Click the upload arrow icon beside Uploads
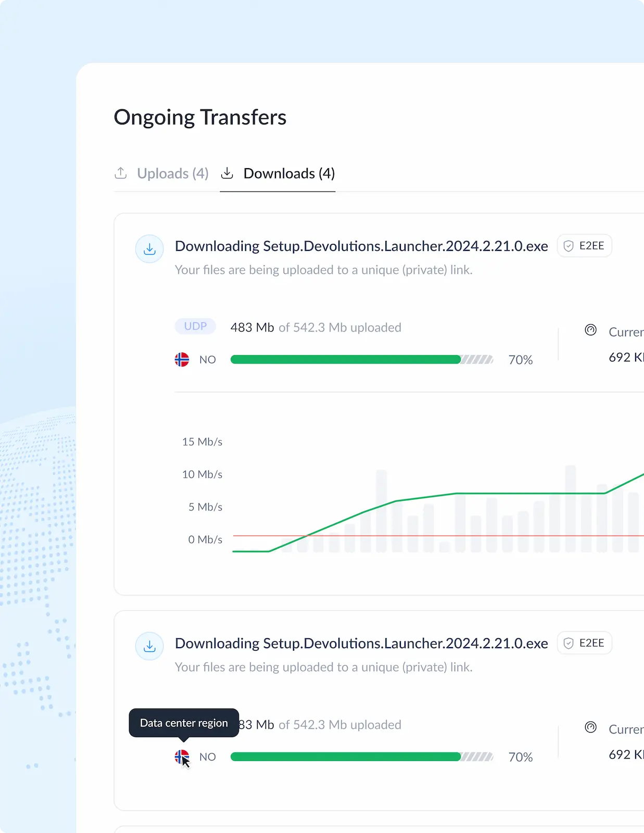This screenshot has height=833, width=644. pyautogui.click(x=121, y=173)
